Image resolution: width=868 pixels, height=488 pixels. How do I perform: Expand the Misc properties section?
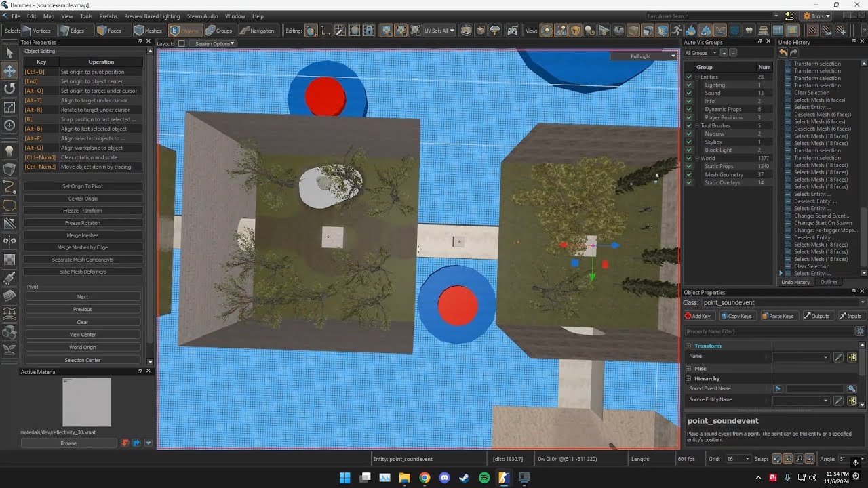point(688,369)
